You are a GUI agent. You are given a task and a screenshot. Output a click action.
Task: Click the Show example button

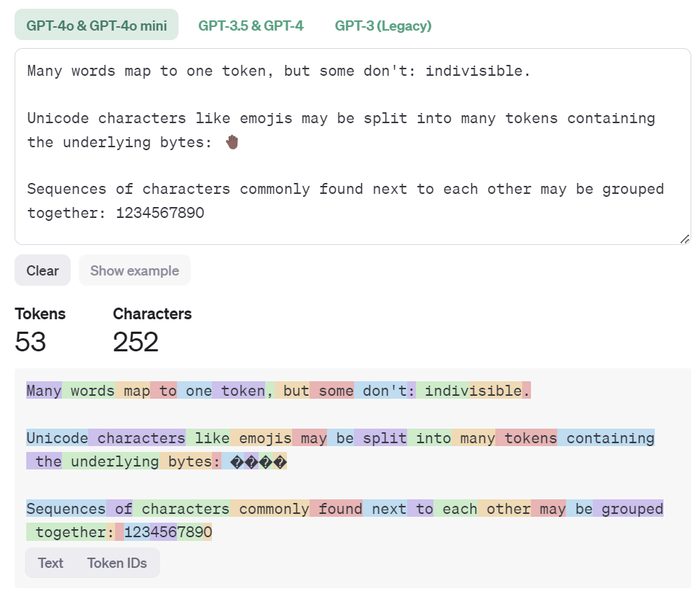pyautogui.click(x=134, y=270)
